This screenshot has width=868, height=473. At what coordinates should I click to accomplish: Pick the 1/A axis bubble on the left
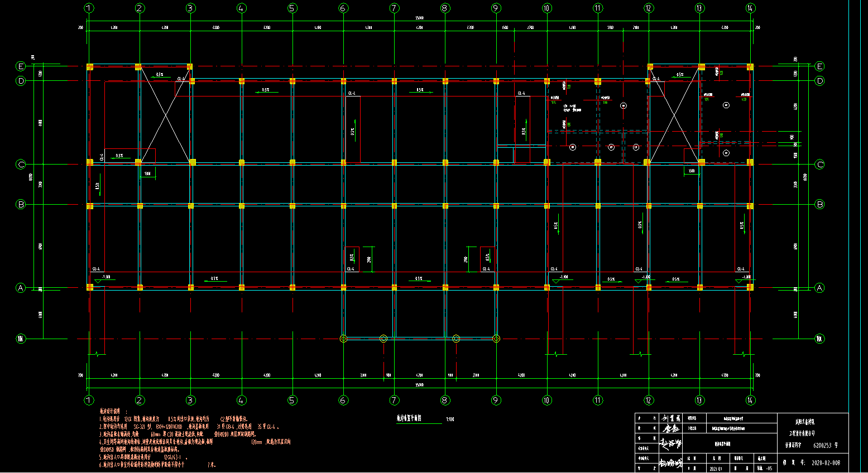(x=21, y=339)
